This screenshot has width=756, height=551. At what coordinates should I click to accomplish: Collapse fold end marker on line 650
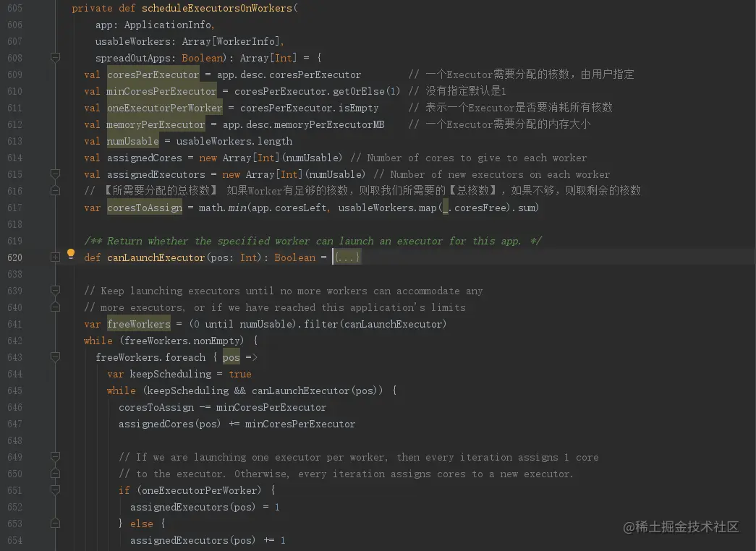56,474
